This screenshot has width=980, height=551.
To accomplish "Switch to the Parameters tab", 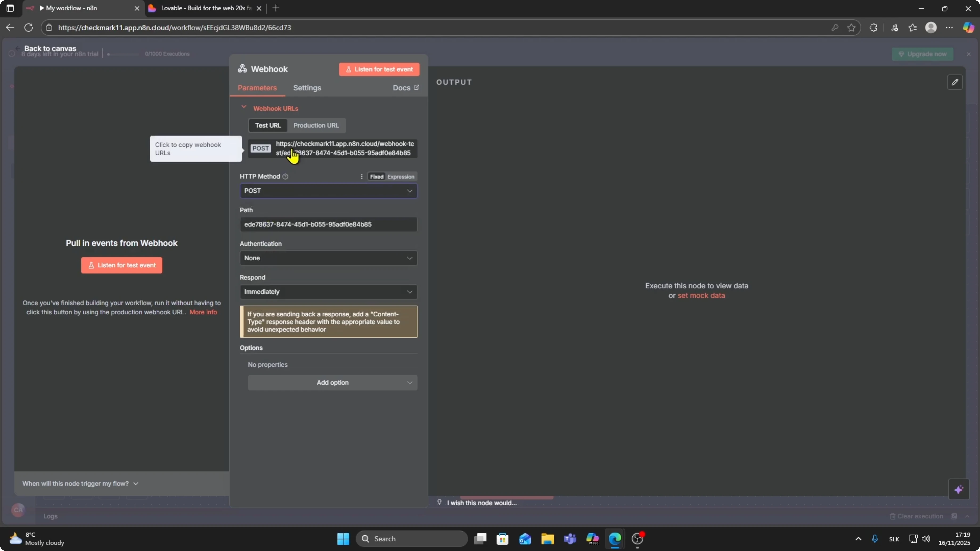I will (x=257, y=88).
